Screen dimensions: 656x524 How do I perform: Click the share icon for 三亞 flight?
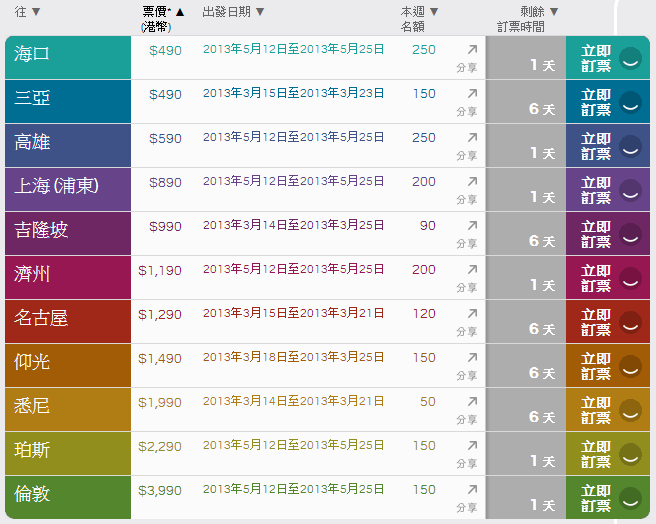coord(472,92)
